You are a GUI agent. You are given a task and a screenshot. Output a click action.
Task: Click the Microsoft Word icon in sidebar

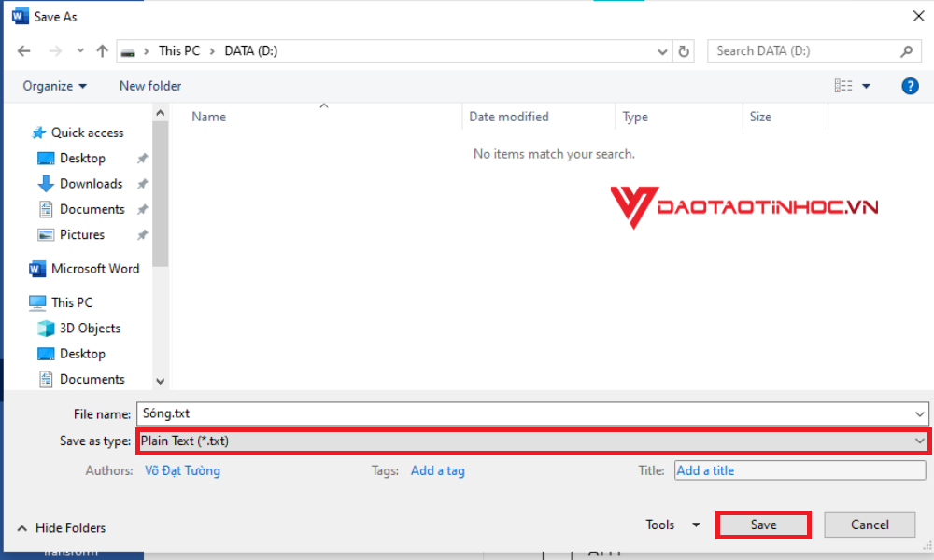(x=37, y=269)
